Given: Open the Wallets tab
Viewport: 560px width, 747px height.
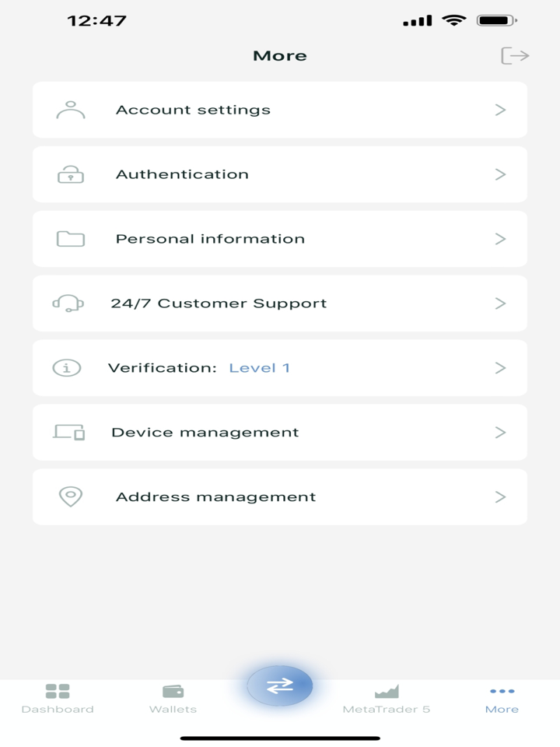Looking at the screenshot, I should click(173, 698).
